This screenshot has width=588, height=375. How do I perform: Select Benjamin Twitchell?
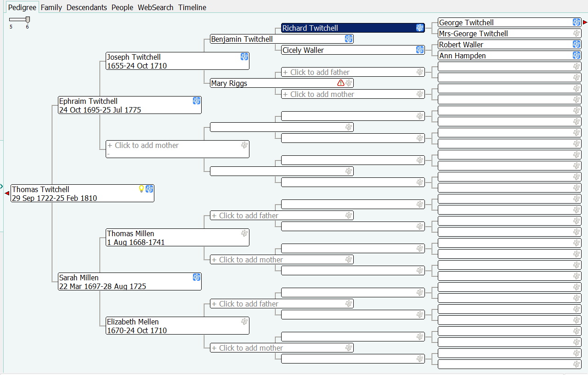282,39
